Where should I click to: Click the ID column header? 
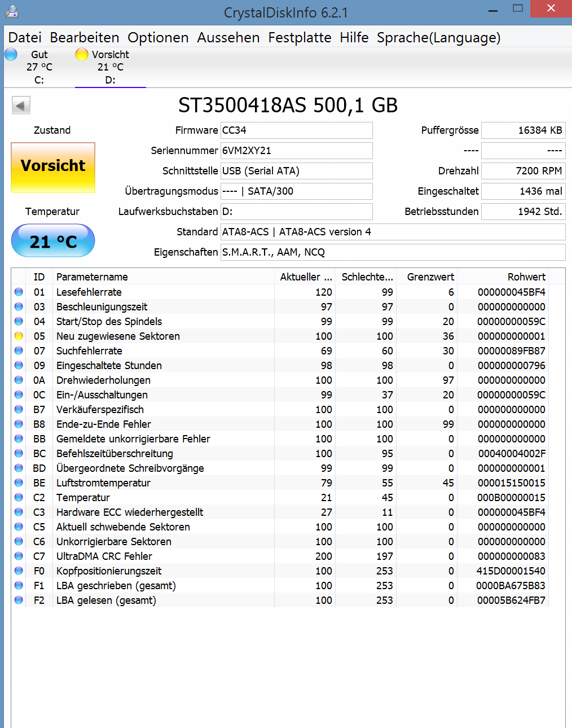pyautogui.click(x=39, y=277)
